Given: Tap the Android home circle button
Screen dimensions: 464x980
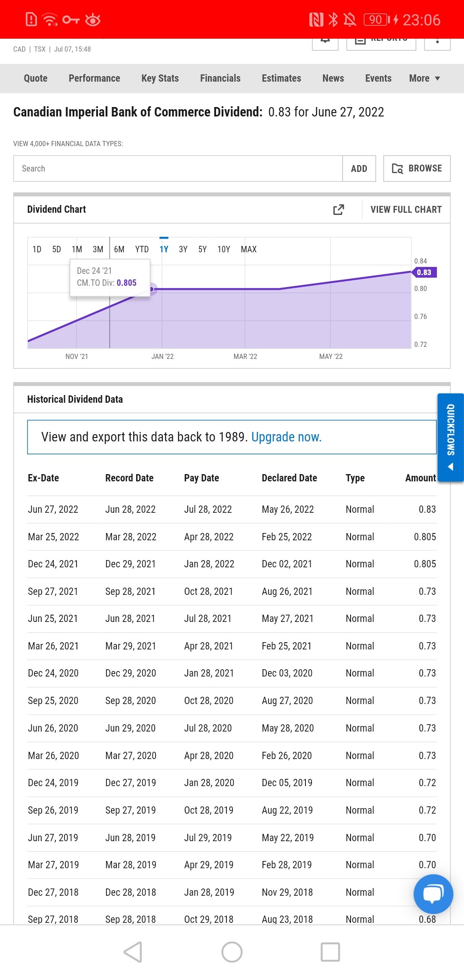Looking at the screenshot, I should (x=232, y=952).
